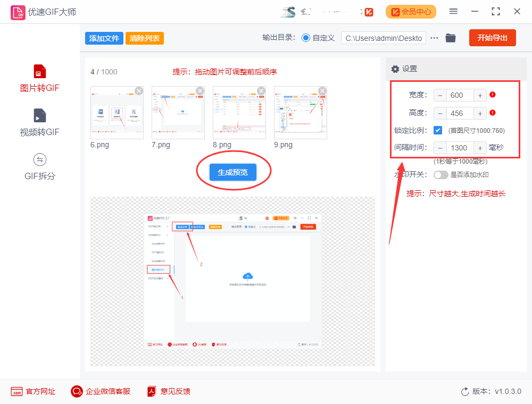Click the 宽度 value field 600
Image resolution: width=532 pixels, height=404 pixels.
(x=460, y=95)
